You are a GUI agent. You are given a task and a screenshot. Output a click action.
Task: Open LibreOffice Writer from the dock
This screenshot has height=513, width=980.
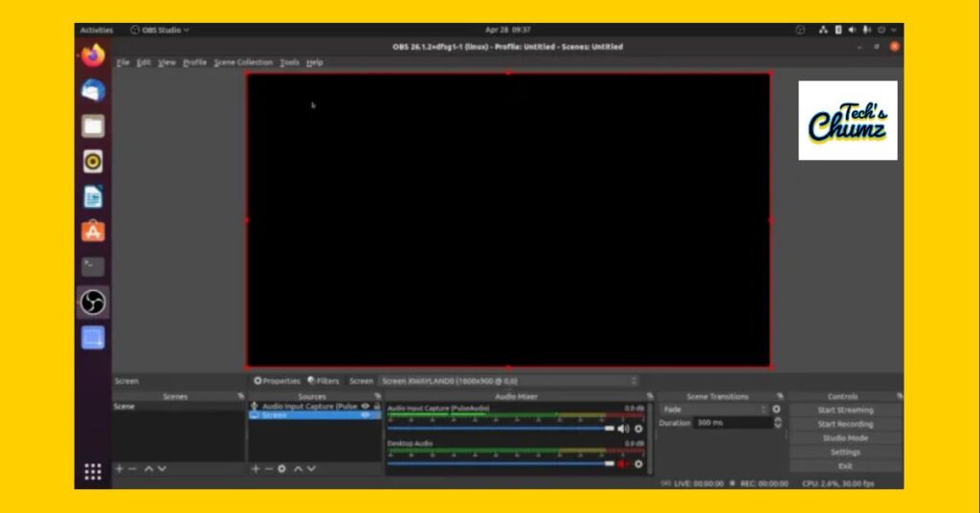tap(93, 197)
